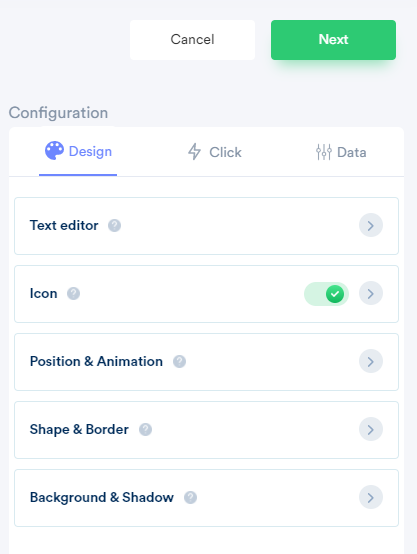The width and height of the screenshot is (417, 554).
Task: Expand Background & Shadow chevron
Action: (371, 497)
